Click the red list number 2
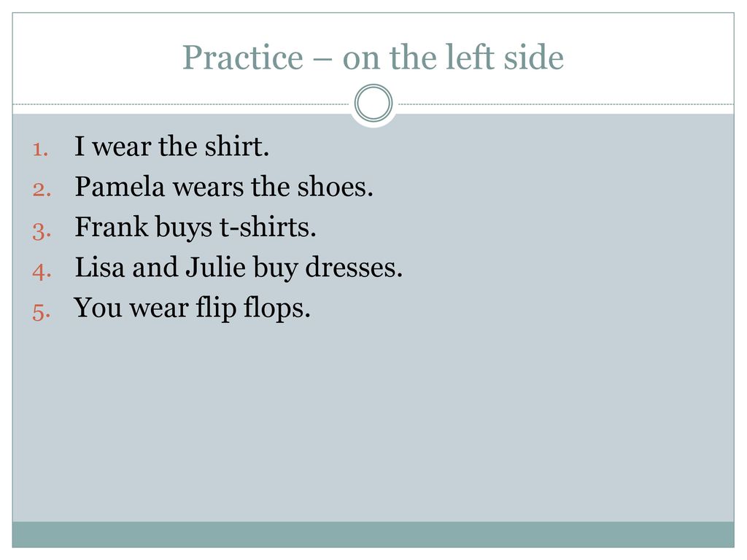Image resolution: width=747 pixels, height=560 pixels. pos(42,190)
